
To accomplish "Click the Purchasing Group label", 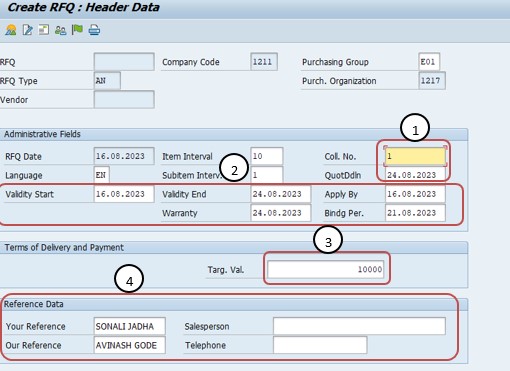I will [x=335, y=62].
